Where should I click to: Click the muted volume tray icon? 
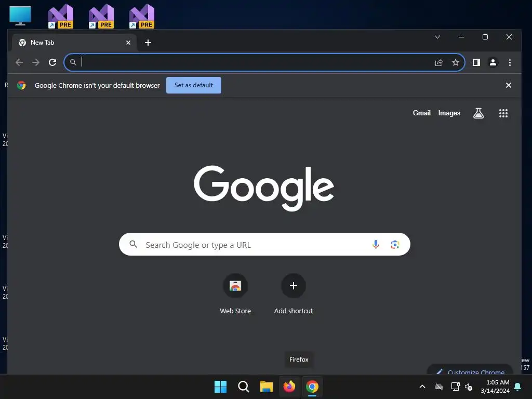tap(469, 387)
